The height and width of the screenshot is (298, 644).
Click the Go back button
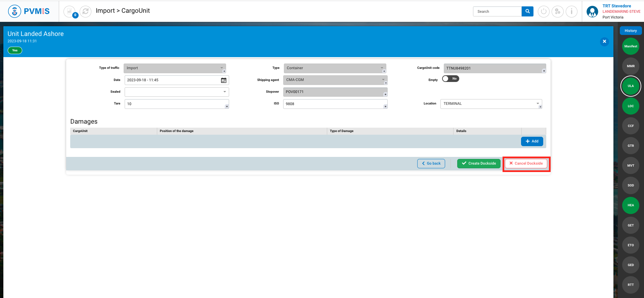(431, 164)
